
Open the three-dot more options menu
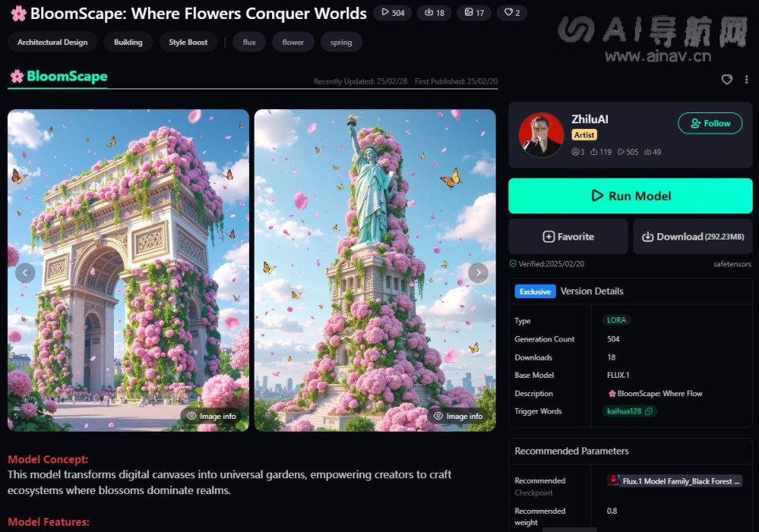(746, 79)
